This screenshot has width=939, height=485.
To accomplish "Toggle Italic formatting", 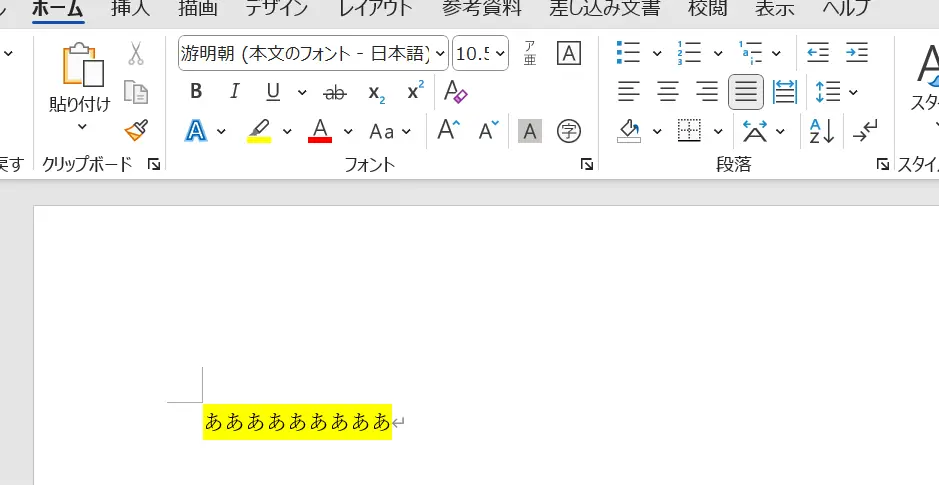I will pyautogui.click(x=235, y=92).
